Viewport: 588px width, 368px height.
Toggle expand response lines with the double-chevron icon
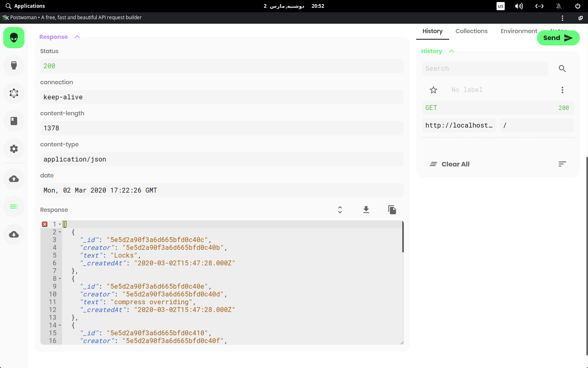click(x=340, y=209)
